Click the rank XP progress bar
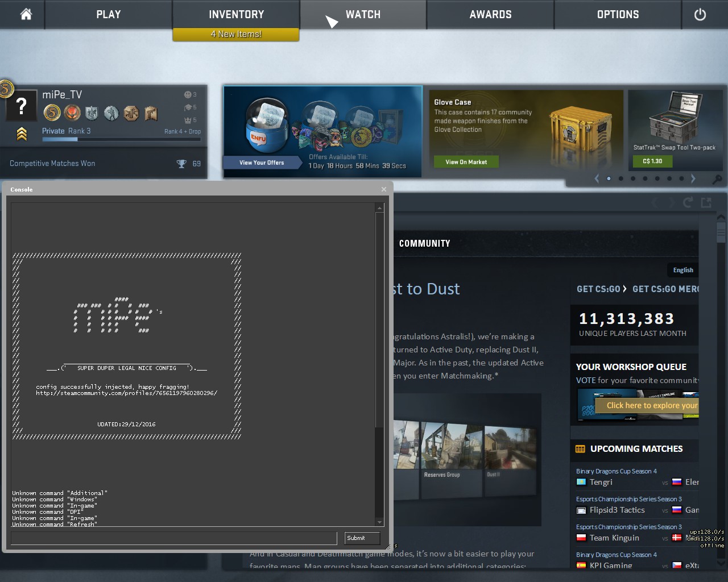 [121, 139]
